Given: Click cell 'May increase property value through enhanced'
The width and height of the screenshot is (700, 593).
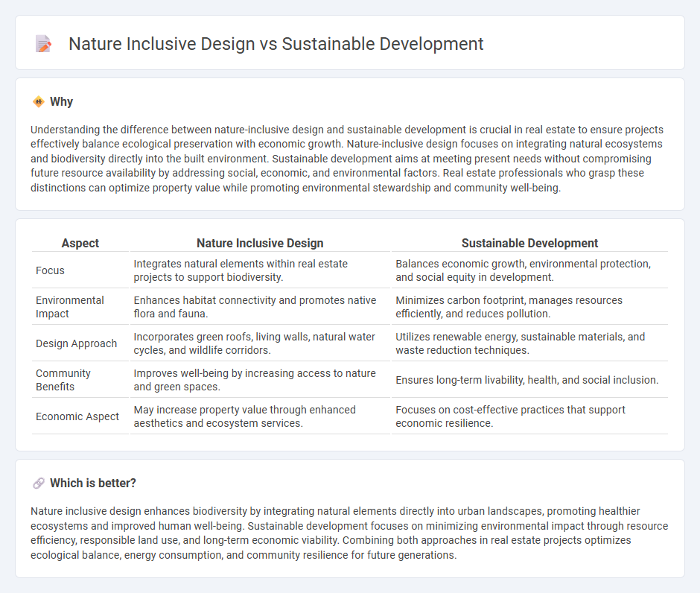Looking at the screenshot, I should [x=261, y=416].
